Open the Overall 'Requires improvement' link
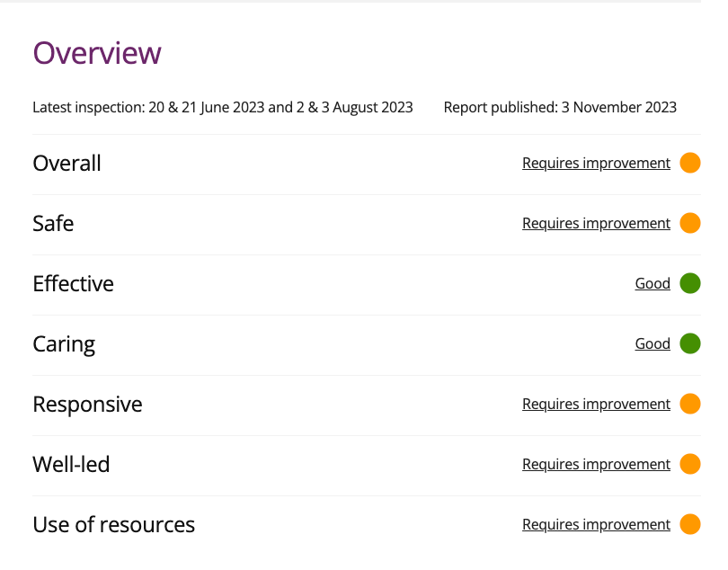 [596, 163]
